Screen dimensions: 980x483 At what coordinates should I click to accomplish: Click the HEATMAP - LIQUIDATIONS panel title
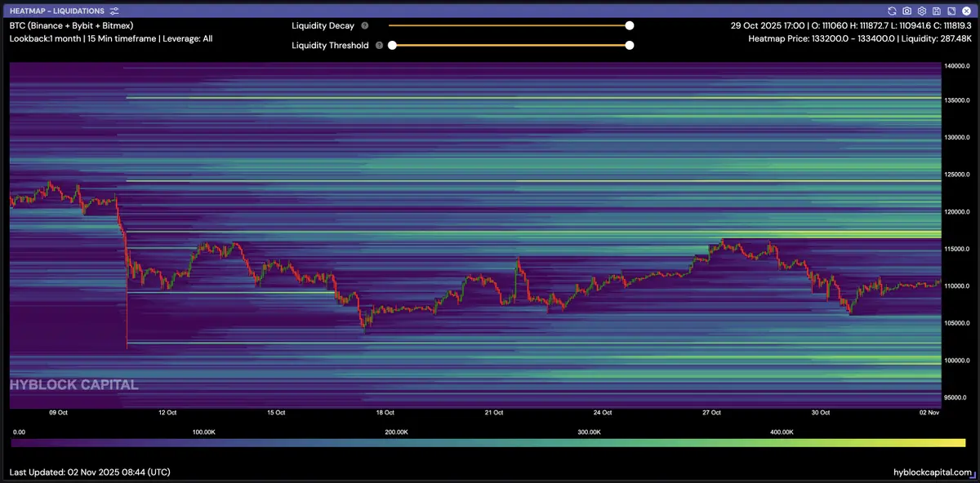(57, 11)
